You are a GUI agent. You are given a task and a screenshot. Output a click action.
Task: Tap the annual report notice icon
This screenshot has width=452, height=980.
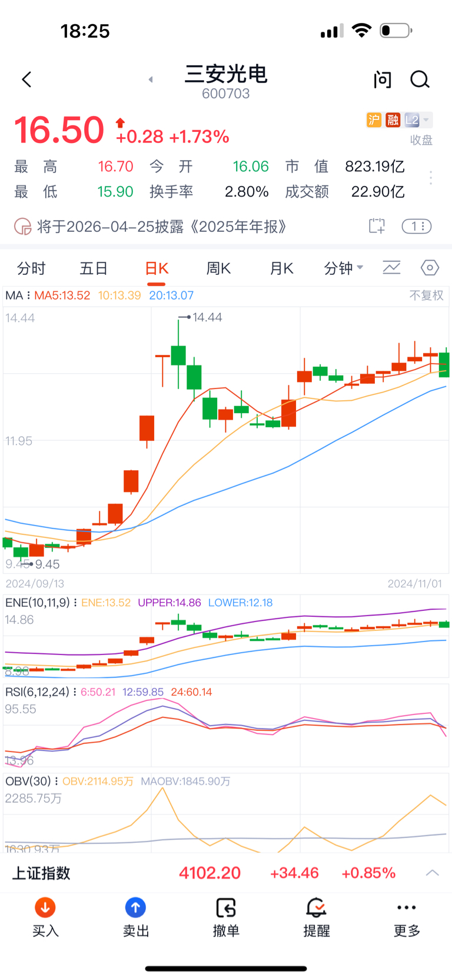[x=22, y=227]
